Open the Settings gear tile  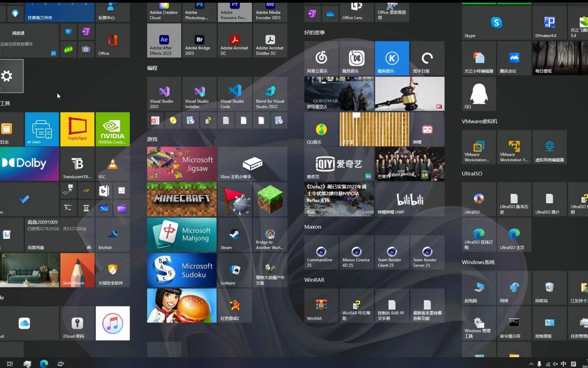pyautogui.click(x=11, y=76)
